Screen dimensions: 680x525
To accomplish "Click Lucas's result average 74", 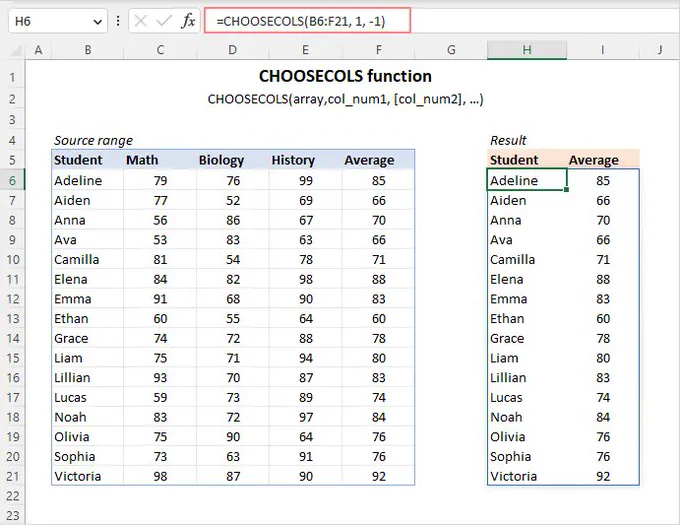I will [603, 398].
